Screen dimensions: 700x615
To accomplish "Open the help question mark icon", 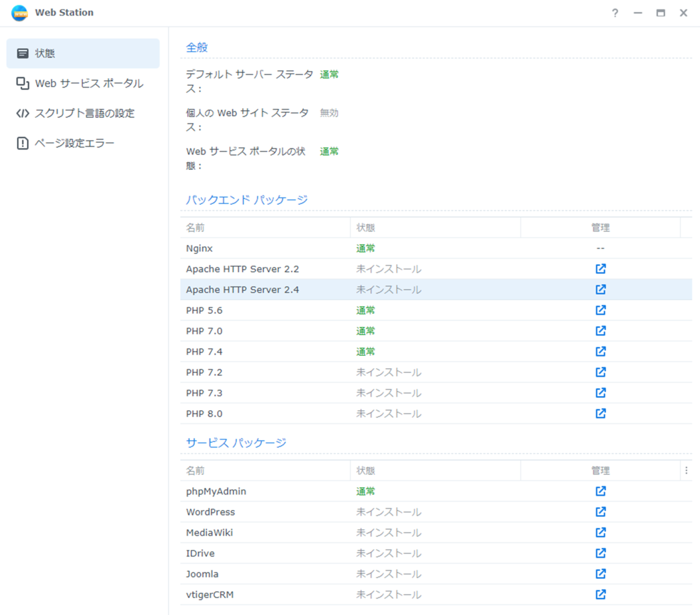I will [615, 13].
